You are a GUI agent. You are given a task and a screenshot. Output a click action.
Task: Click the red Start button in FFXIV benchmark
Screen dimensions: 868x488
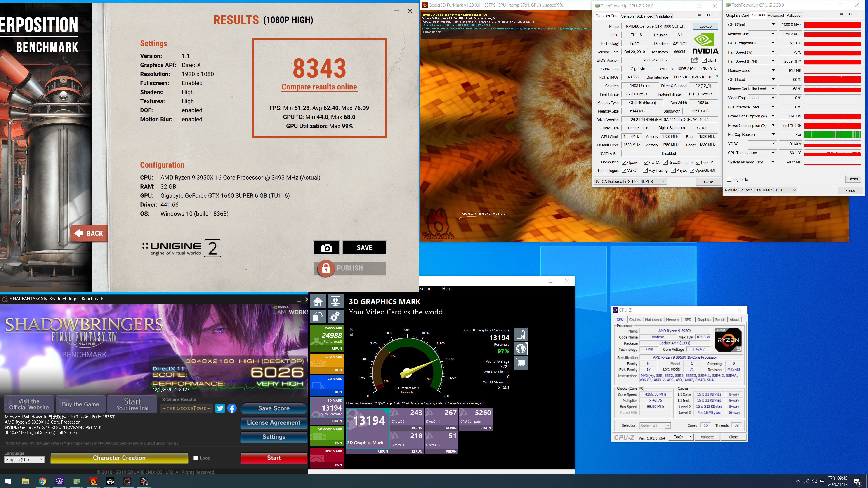[274, 458]
